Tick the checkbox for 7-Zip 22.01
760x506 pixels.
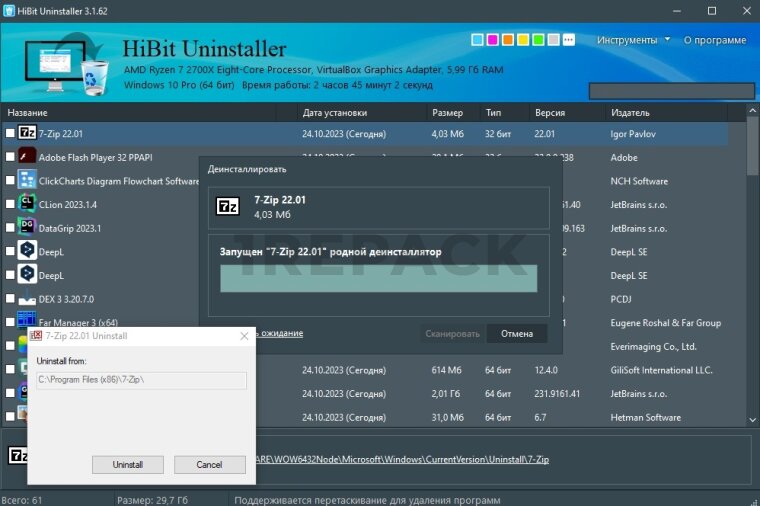(10, 133)
